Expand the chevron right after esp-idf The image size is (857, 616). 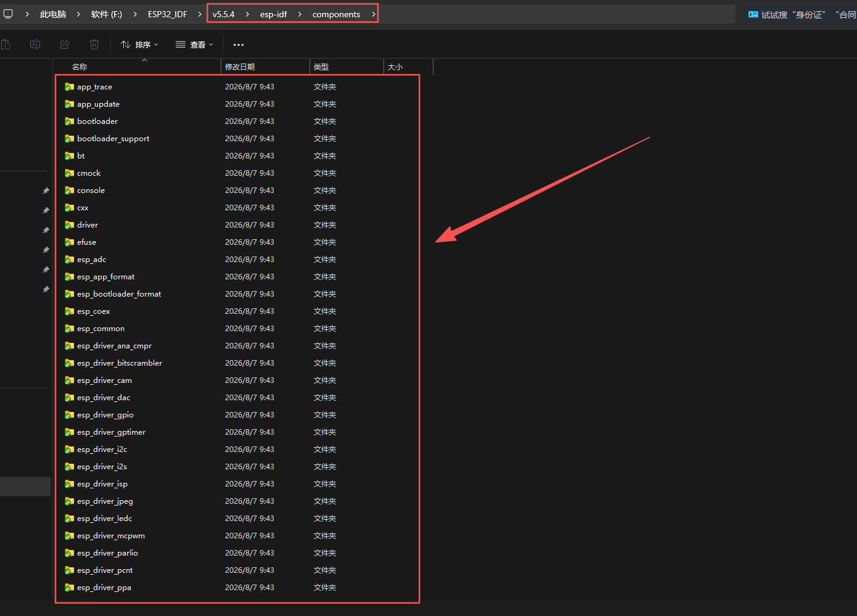coord(300,14)
